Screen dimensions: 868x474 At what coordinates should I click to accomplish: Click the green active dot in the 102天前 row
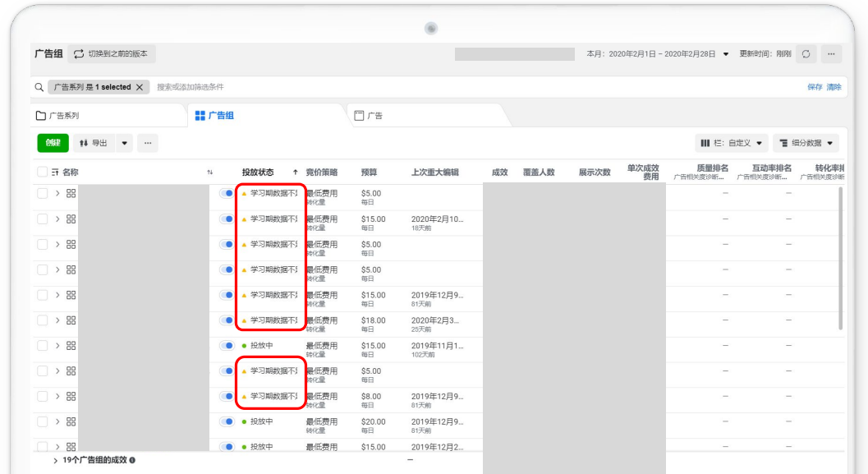point(244,346)
